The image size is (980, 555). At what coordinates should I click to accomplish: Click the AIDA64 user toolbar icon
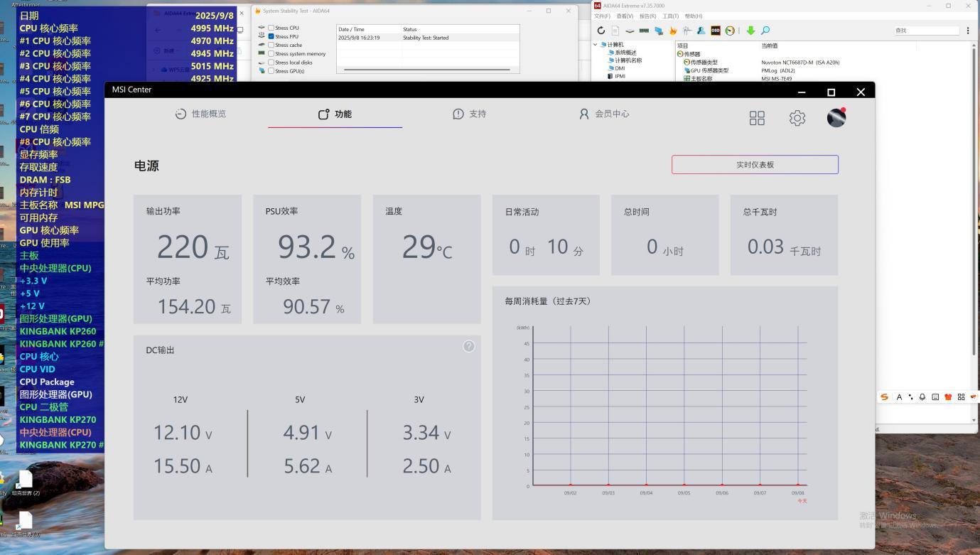[701, 31]
